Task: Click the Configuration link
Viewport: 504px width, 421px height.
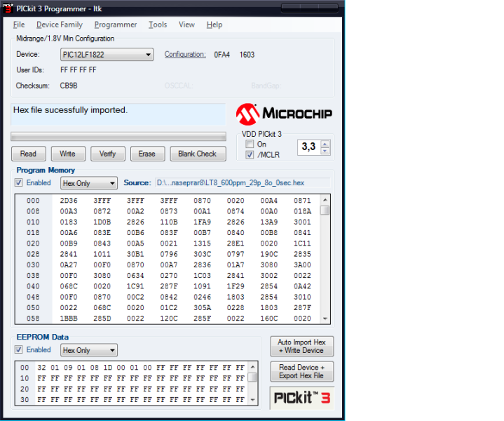Action: [185, 55]
